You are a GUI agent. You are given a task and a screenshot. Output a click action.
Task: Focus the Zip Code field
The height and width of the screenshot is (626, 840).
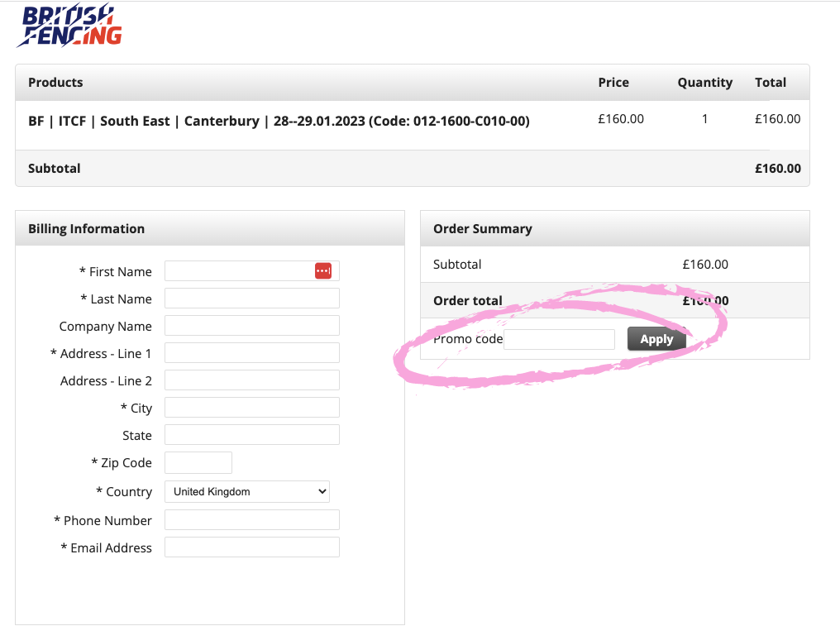[x=198, y=462]
